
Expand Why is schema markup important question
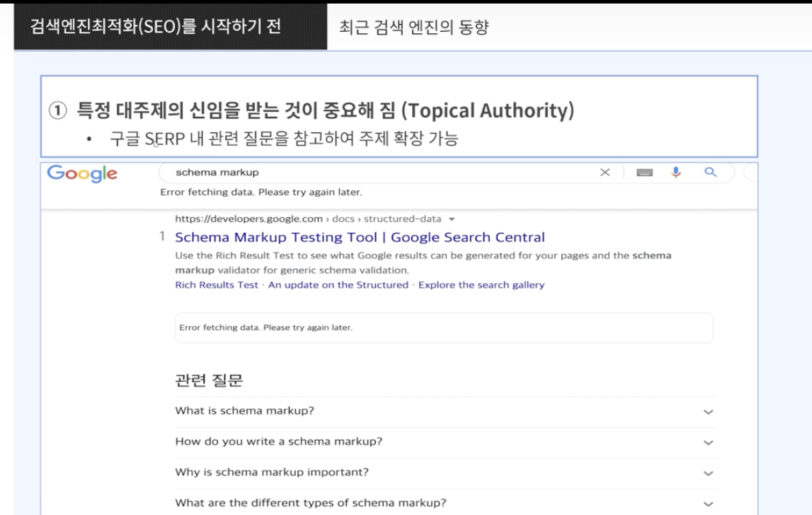447,473
